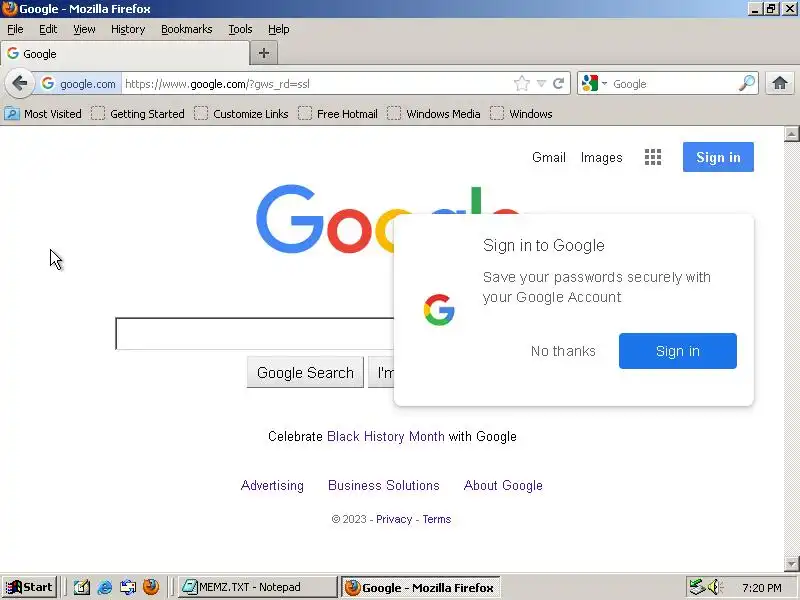Viewport: 800px width, 600px height.
Task: Open the Free Hotmail bookmark
Action: coord(338,114)
